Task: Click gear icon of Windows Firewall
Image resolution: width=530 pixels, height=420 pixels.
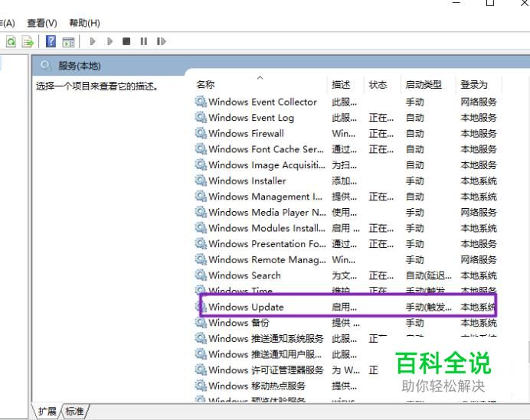Action: (x=201, y=133)
